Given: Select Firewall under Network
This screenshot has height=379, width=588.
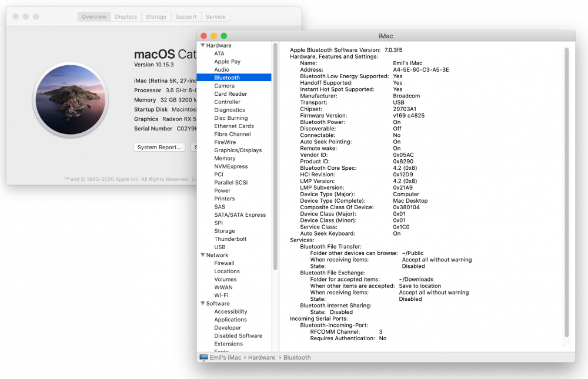Looking at the screenshot, I should [224, 263].
